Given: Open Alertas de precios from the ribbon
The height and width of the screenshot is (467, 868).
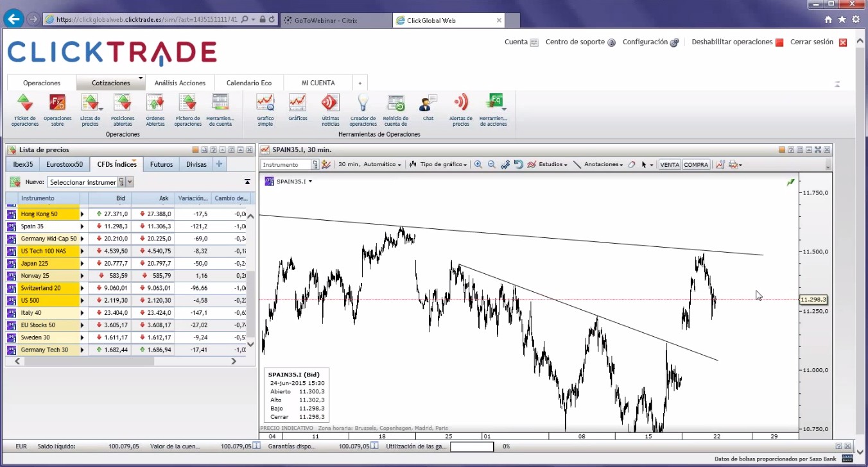Looking at the screenshot, I should [461, 110].
